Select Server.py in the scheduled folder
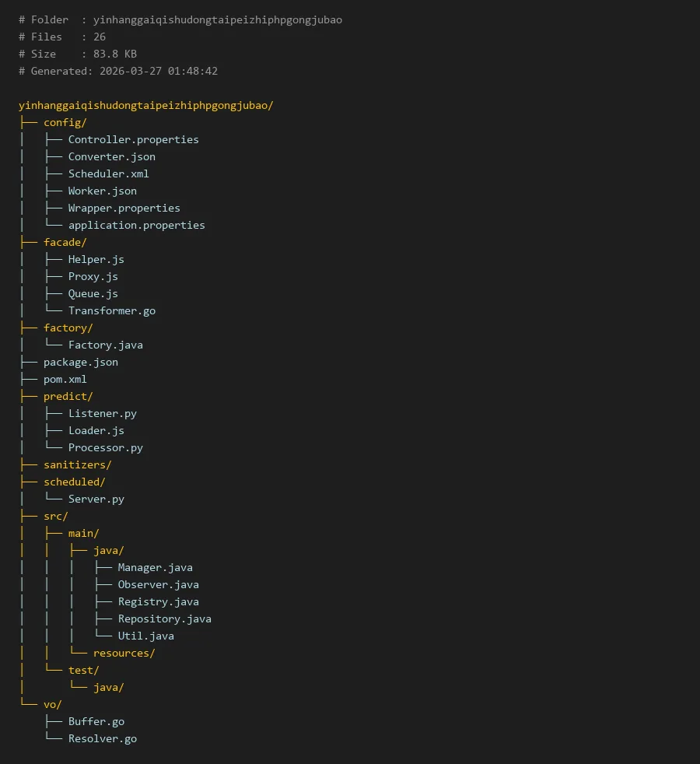This screenshot has height=764, width=700. click(x=96, y=499)
